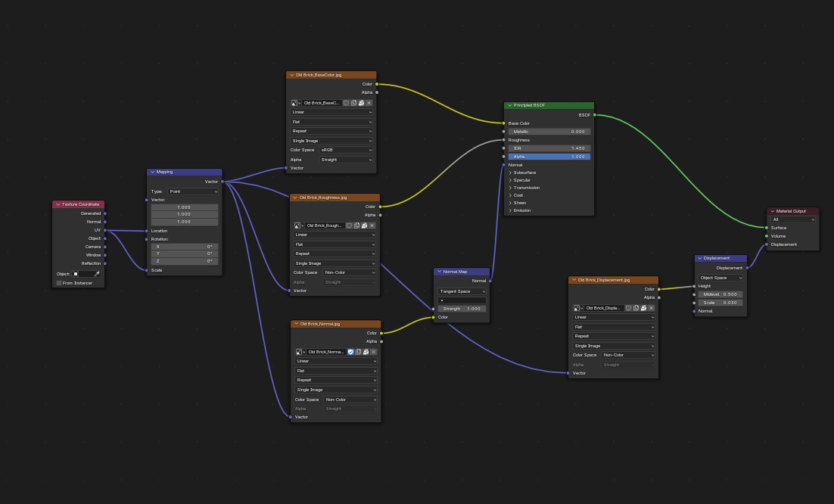Click open image icon in Old Brick_BaseColor node

(x=361, y=103)
